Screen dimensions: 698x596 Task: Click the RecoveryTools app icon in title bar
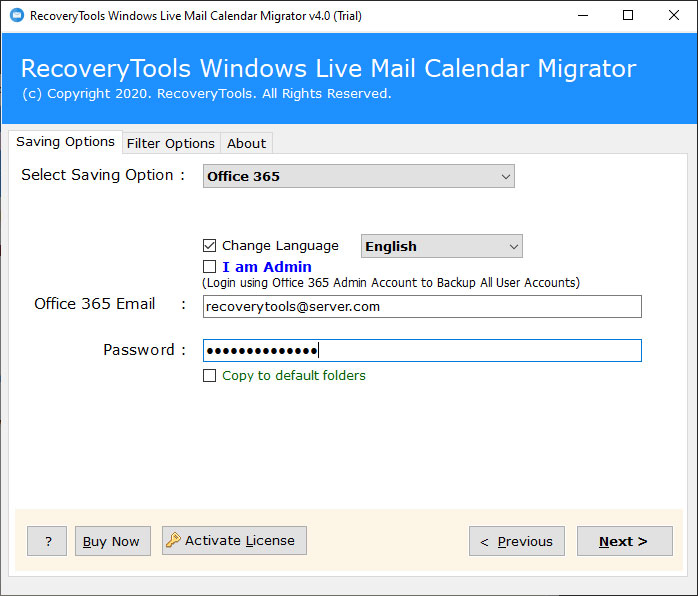tap(17, 16)
